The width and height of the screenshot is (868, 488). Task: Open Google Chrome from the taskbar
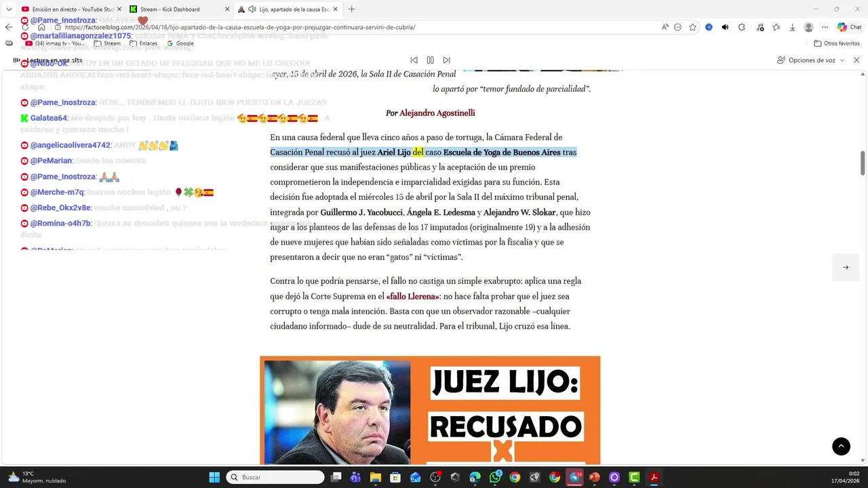click(x=515, y=477)
